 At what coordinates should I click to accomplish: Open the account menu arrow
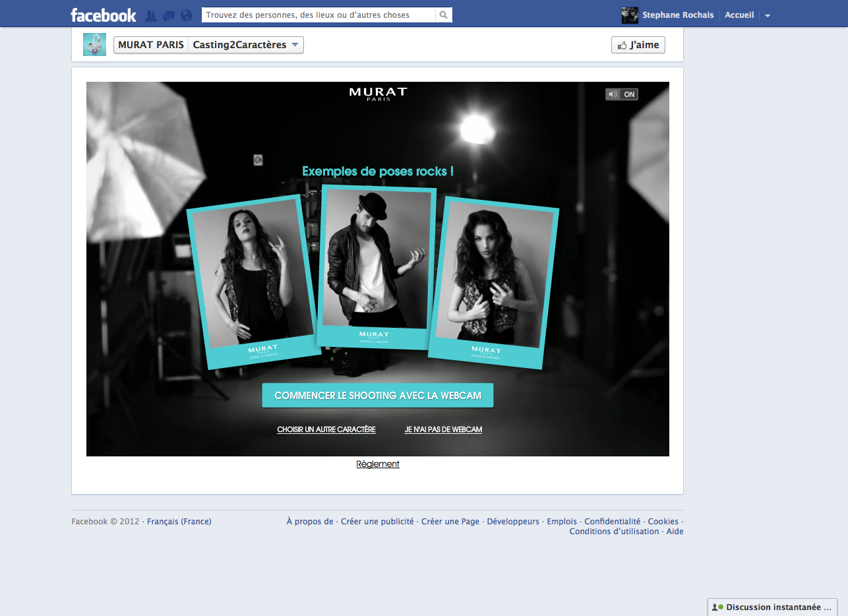[x=768, y=16]
